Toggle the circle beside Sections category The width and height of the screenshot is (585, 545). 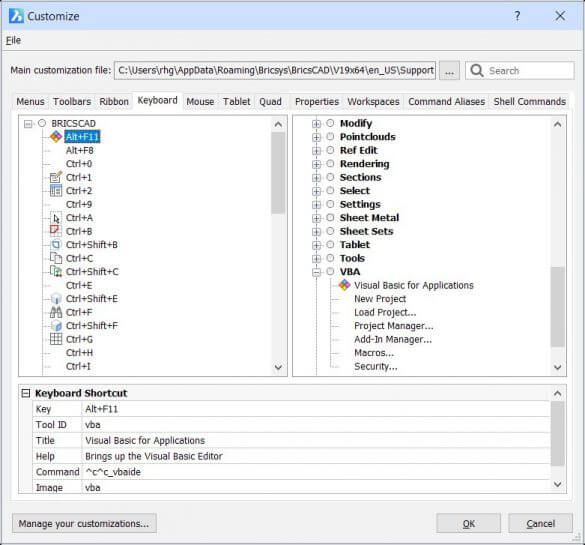pyautogui.click(x=330, y=177)
